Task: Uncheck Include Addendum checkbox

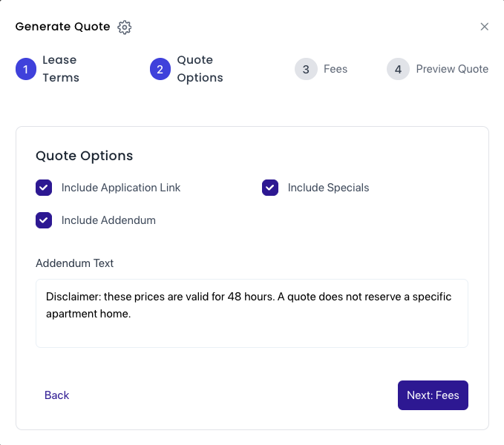Action: coord(44,220)
